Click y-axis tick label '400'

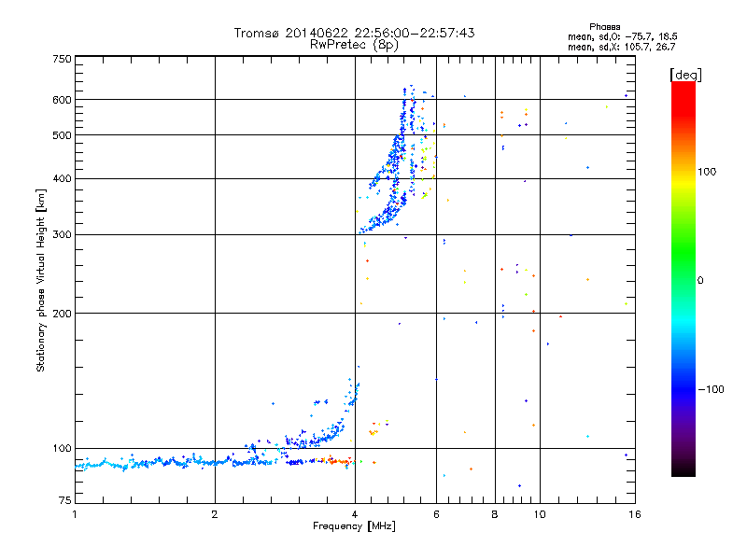[x=62, y=178]
